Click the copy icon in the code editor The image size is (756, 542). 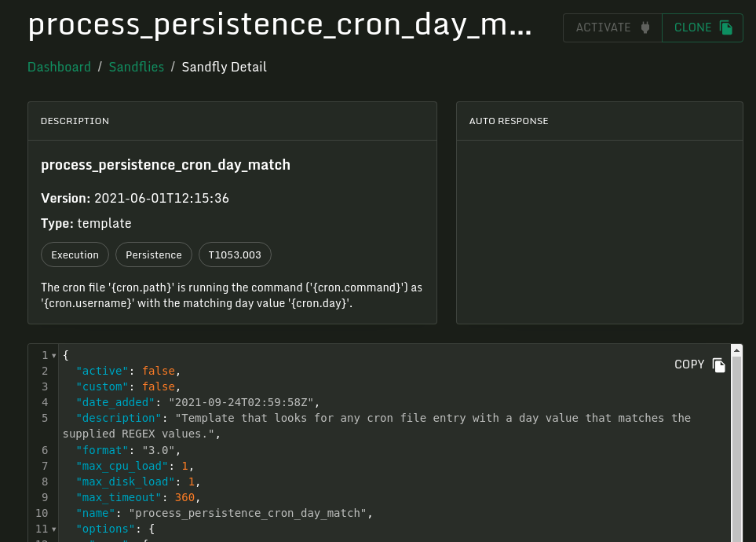click(718, 364)
